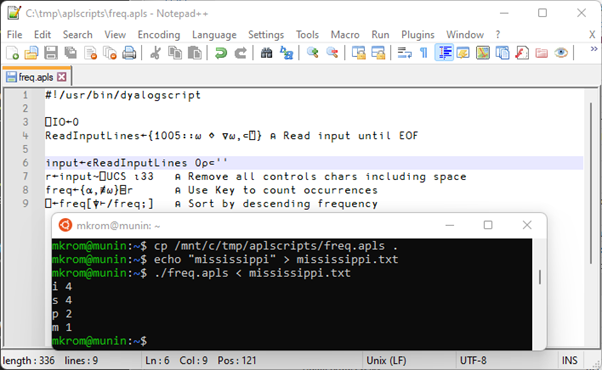Click the Redo arrow icon
602x370 pixels.
tap(240, 53)
